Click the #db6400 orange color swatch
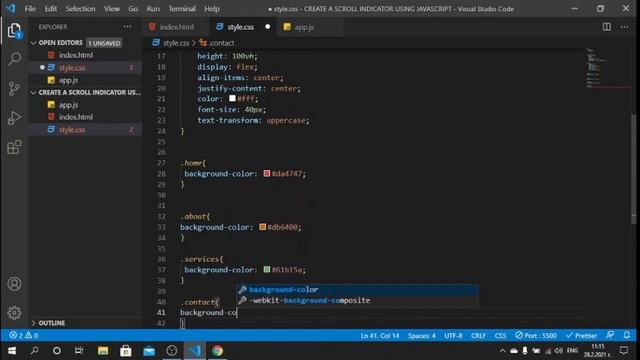The image size is (640, 360). click(262, 227)
